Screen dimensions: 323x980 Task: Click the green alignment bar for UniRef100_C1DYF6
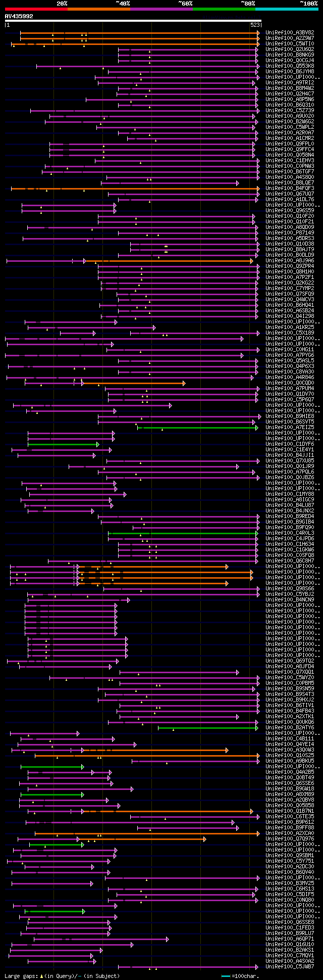(63, 444)
